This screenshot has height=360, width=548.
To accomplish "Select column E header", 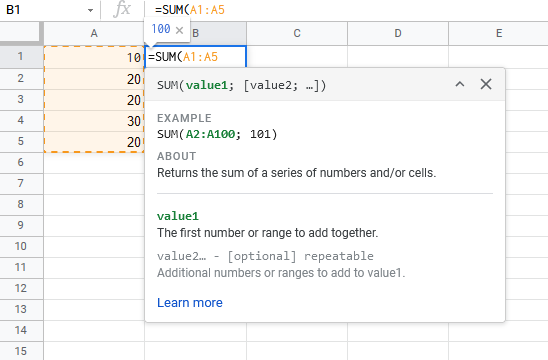I will pyautogui.click(x=498, y=34).
